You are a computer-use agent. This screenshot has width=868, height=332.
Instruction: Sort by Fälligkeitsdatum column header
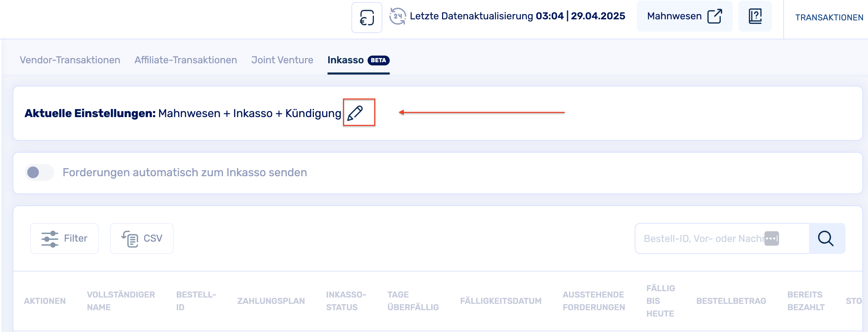pos(500,301)
